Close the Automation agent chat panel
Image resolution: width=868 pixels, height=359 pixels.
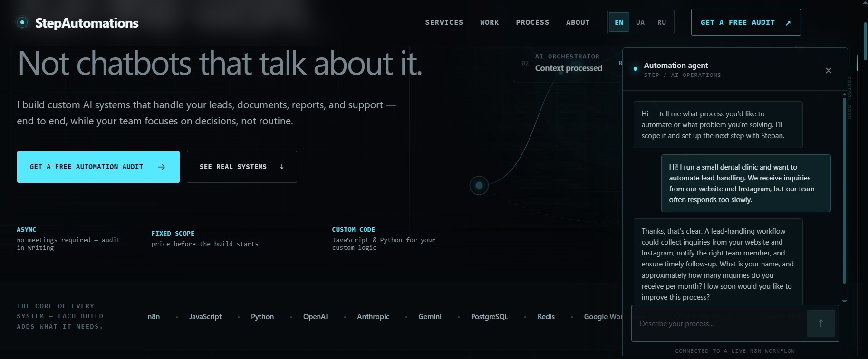[829, 70]
